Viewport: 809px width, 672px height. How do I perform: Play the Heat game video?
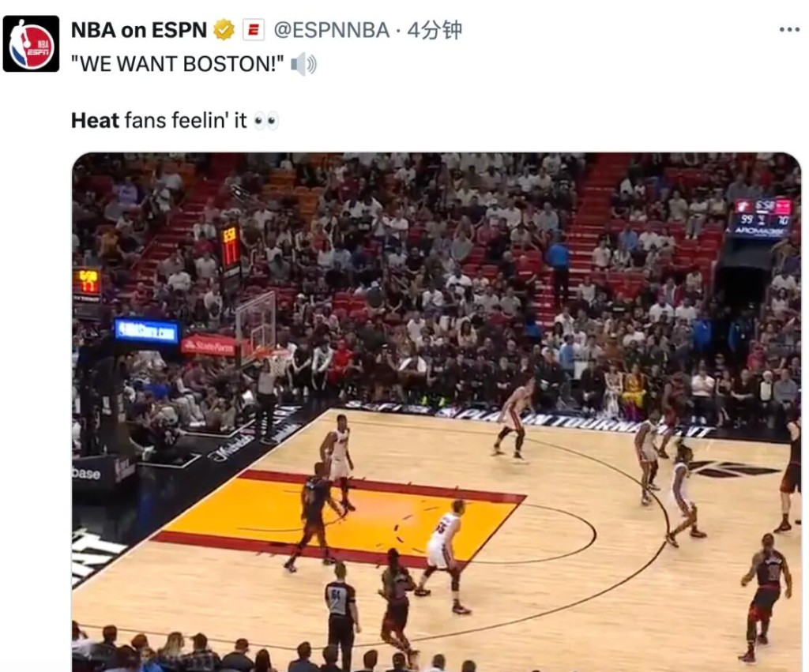pyautogui.click(x=436, y=411)
